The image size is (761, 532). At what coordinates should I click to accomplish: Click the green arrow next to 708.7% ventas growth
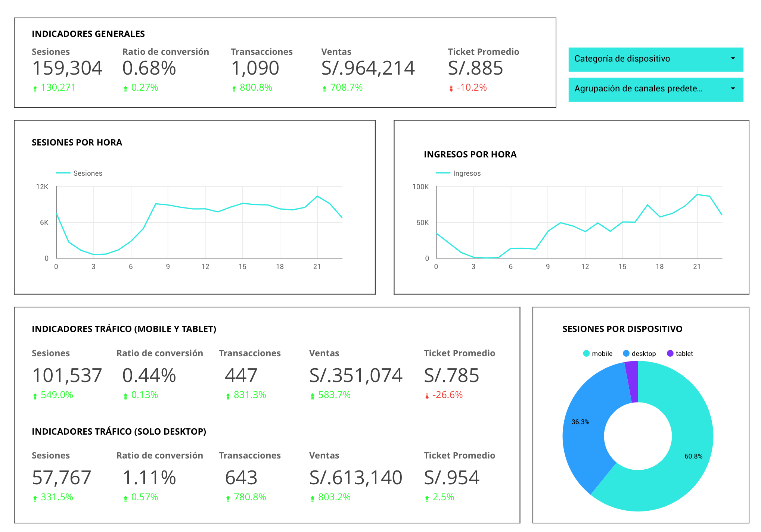click(324, 88)
